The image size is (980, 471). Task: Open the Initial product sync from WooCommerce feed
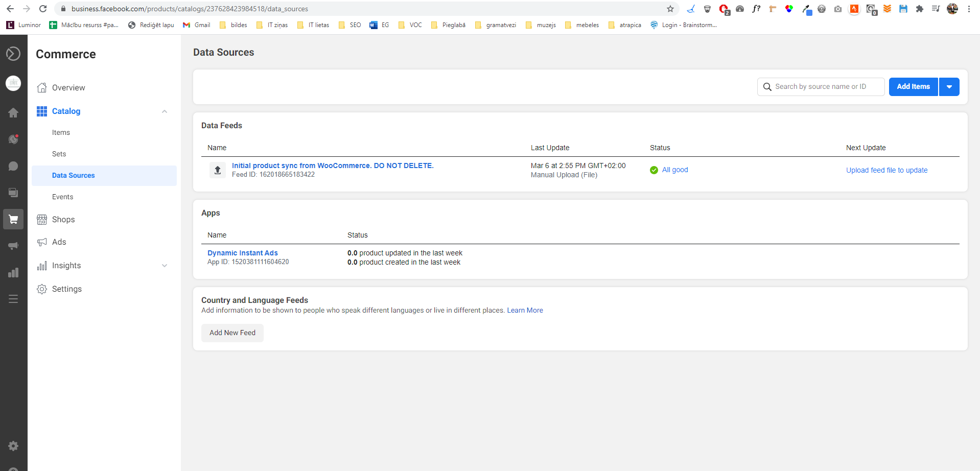pos(333,166)
